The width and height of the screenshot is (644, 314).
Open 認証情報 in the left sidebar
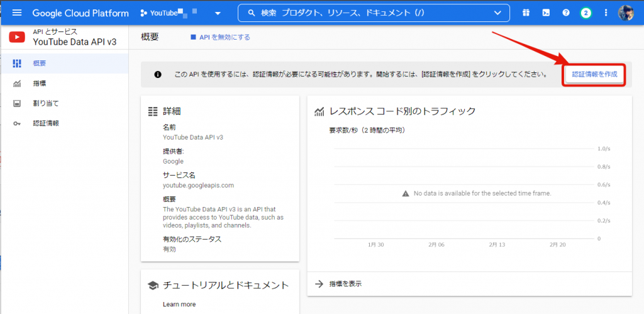pos(45,123)
